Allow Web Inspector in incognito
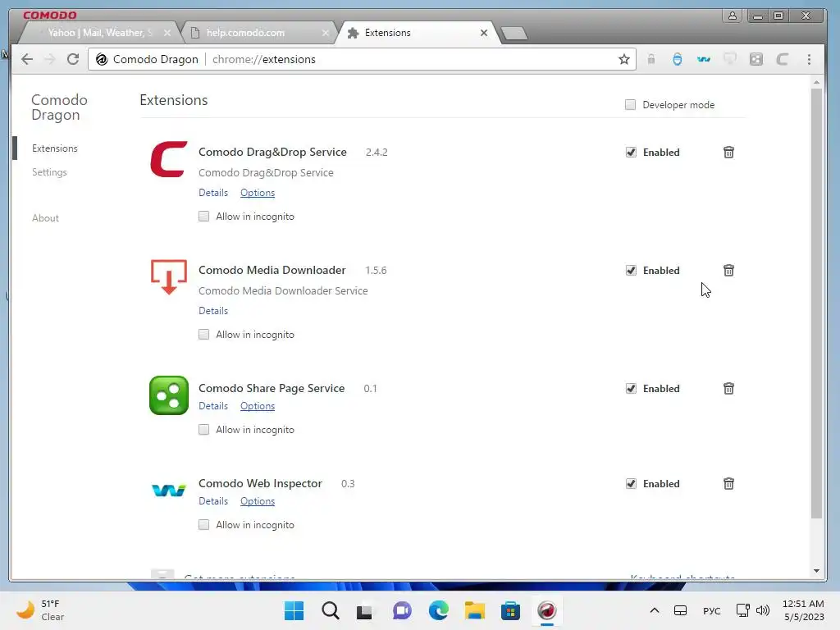Image resolution: width=840 pixels, height=630 pixels. click(x=203, y=524)
